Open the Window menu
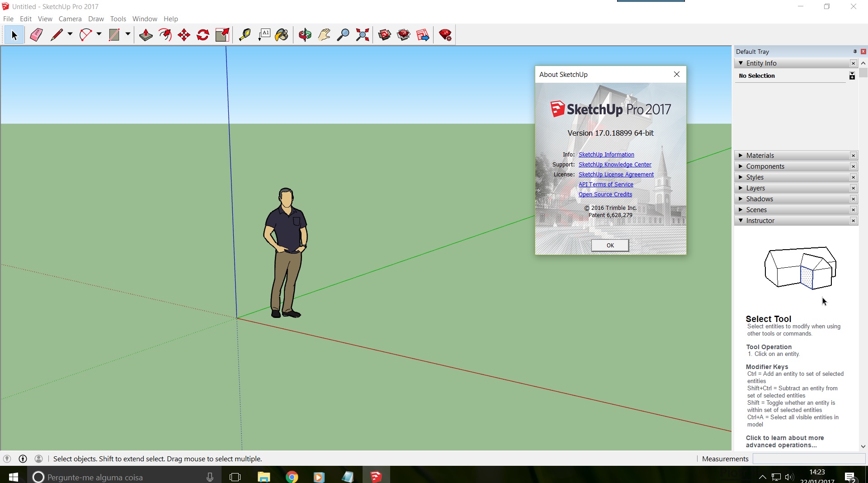The height and width of the screenshot is (483, 868). click(x=145, y=19)
